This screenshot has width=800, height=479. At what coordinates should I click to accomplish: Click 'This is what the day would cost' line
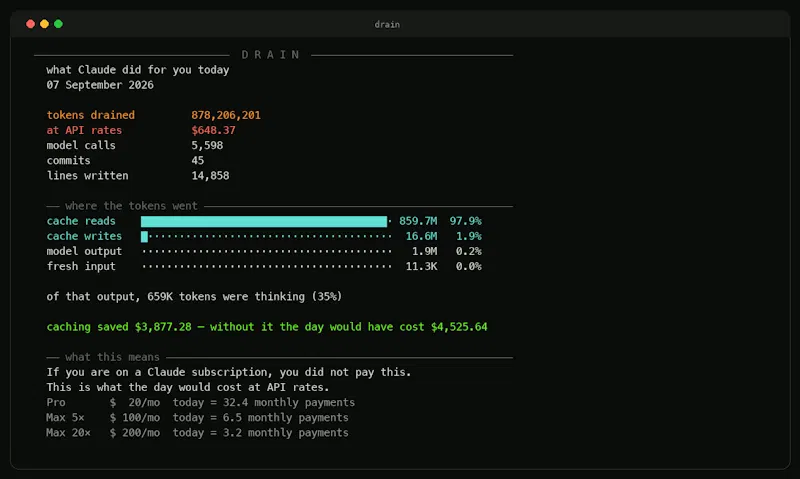[188, 387]
